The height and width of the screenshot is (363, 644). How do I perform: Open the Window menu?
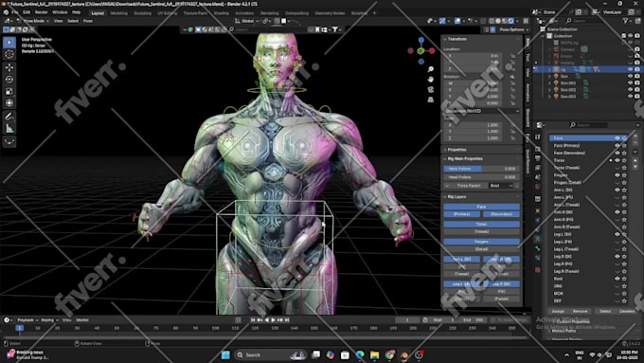pyautogui.click(x=60, y=12)
